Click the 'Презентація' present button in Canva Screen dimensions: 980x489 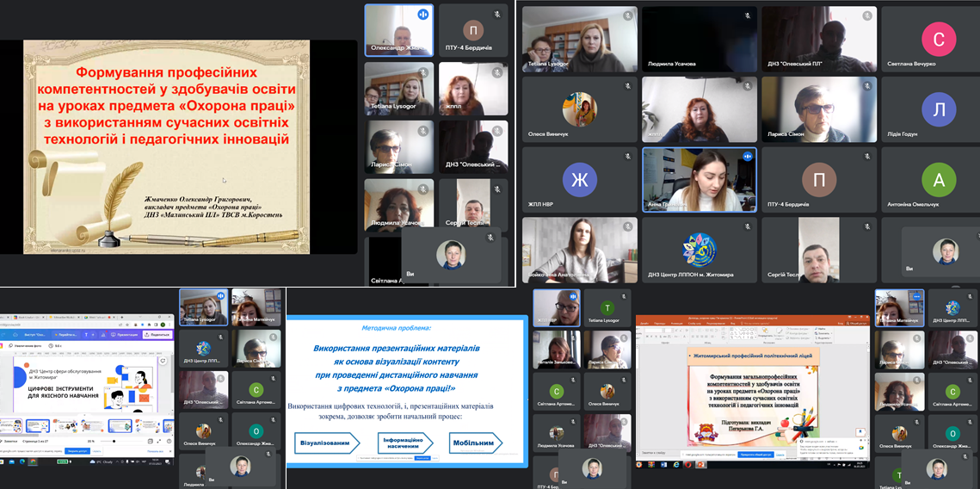pos(123,334)
